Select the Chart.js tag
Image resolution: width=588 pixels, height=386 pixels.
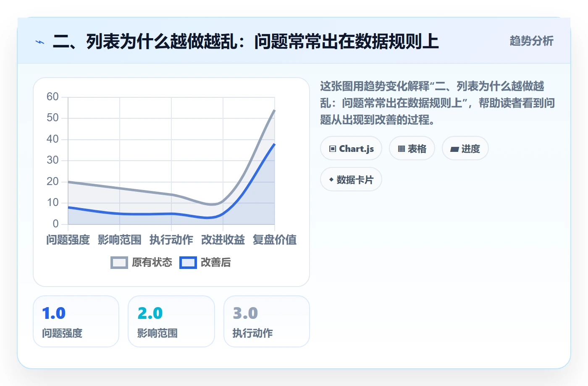coord(351,149)
